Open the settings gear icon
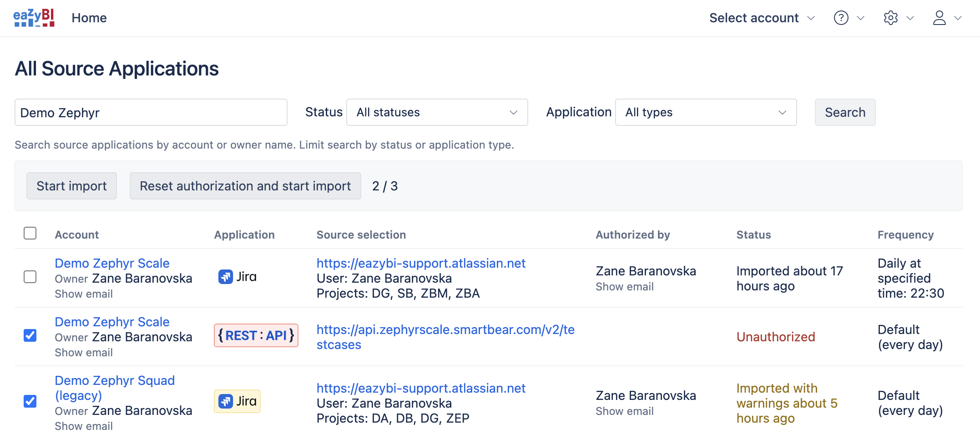 click(x=890, y=18)
